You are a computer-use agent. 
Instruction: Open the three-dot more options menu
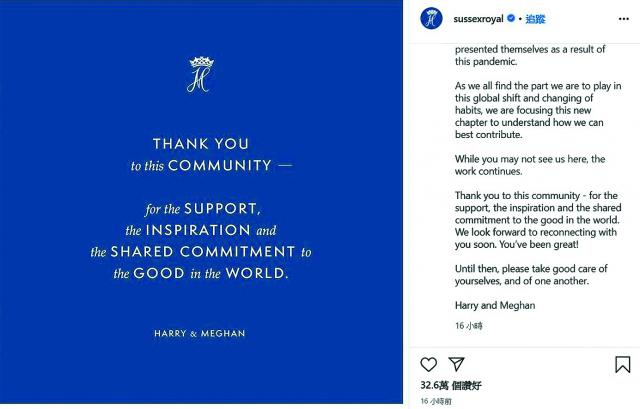pos(623,19)
